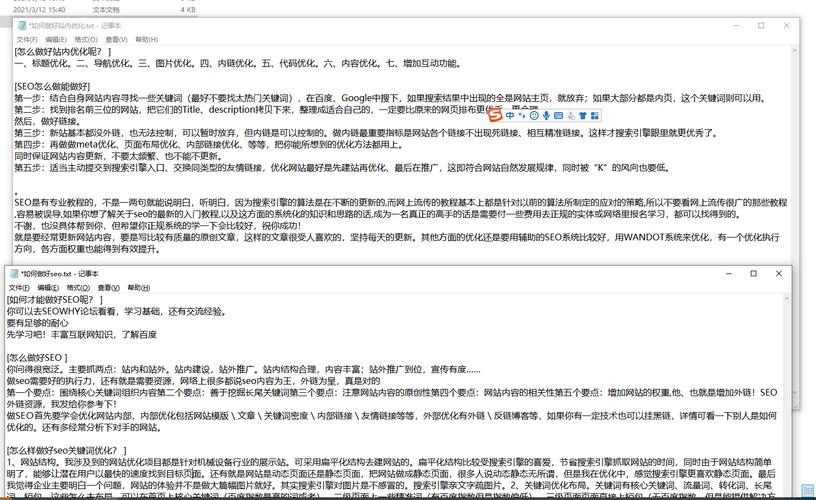816x500 pixels.
Task: Minimize the 如何做好站内优化.txt Notepad window
Action: tap(737, 25)
